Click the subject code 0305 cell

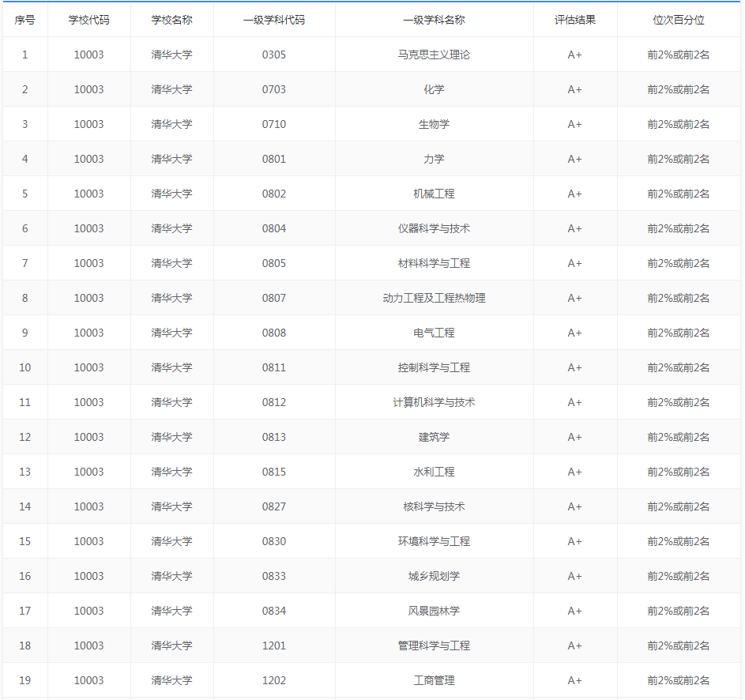coord(274,55)
